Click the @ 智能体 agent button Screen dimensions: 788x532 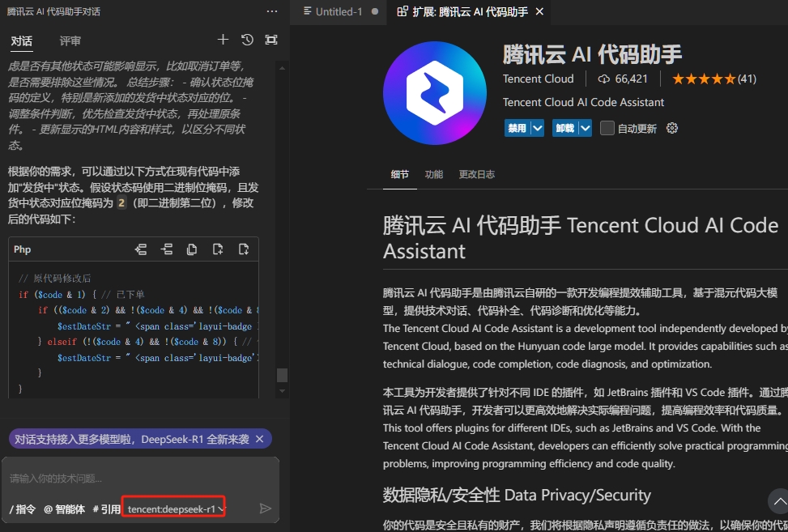64,509
